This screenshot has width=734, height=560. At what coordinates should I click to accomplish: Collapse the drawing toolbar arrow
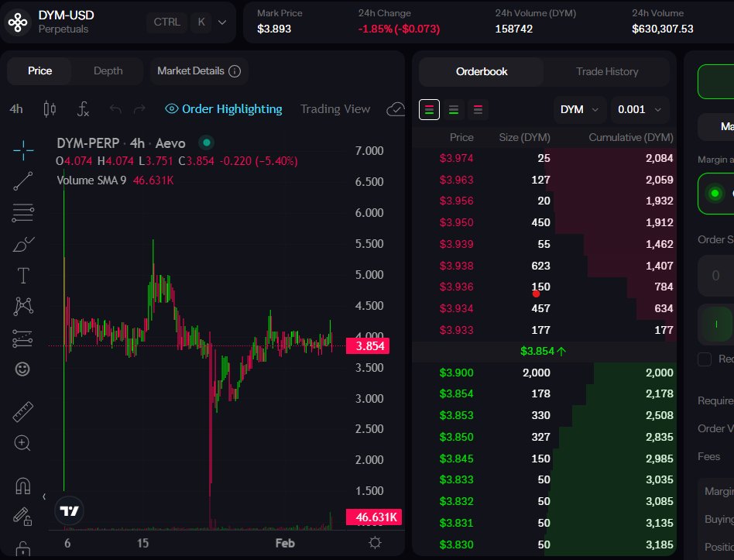(44, 496)
